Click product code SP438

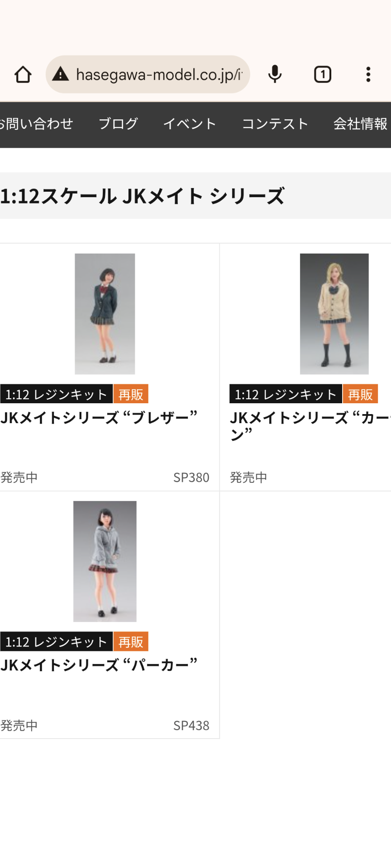tap(191, 726)
